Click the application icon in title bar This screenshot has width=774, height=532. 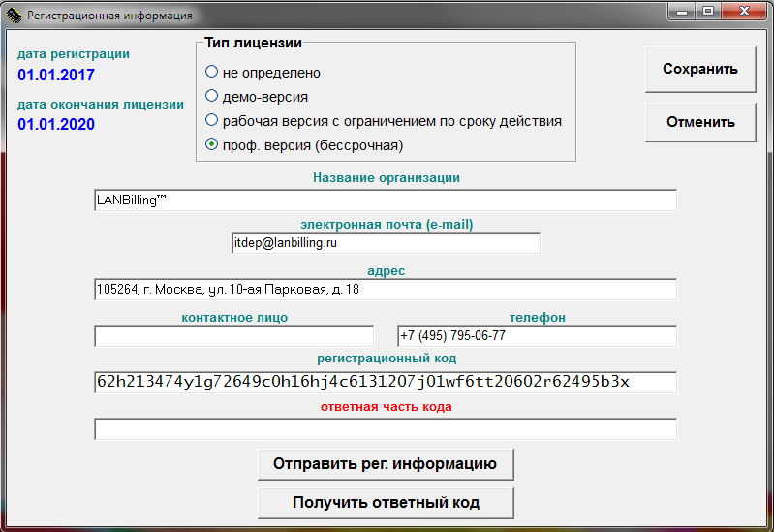14,16
